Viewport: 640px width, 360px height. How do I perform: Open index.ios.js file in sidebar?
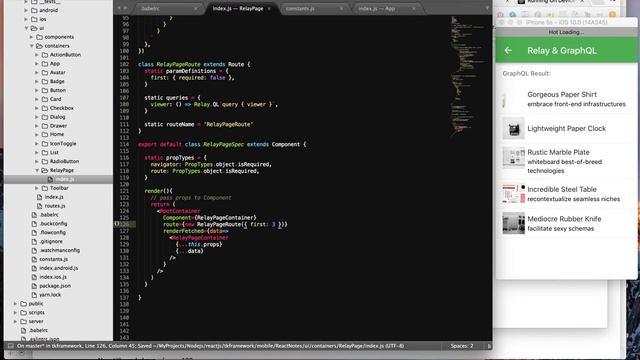coord(53,277)
